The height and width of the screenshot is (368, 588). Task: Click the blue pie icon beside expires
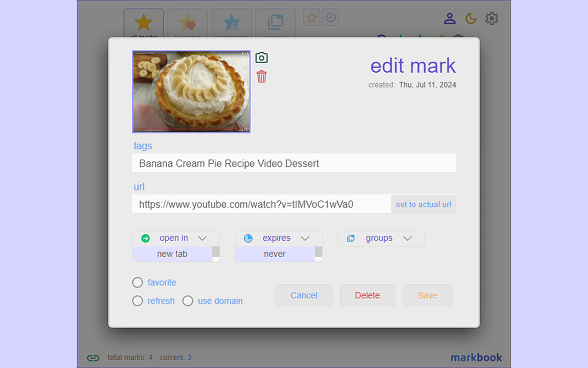point(248,238)
